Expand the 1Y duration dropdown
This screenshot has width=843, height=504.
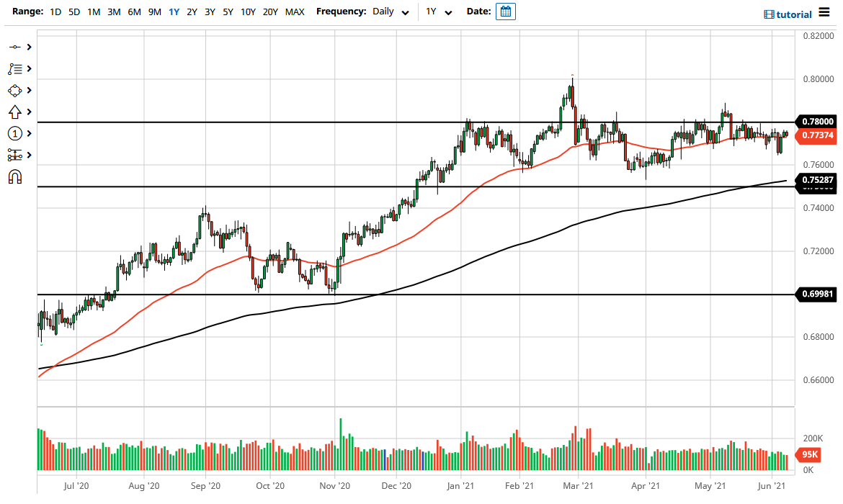[438, 12]
